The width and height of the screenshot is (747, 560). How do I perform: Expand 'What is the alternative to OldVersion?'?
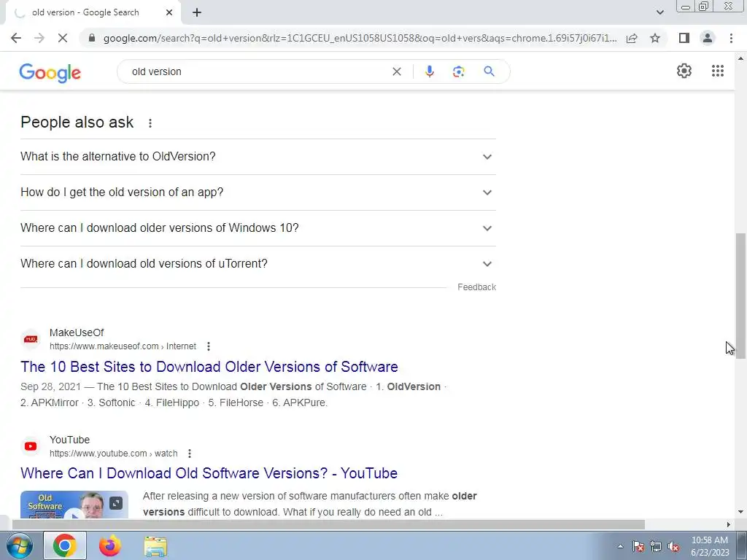pos(258,157)
